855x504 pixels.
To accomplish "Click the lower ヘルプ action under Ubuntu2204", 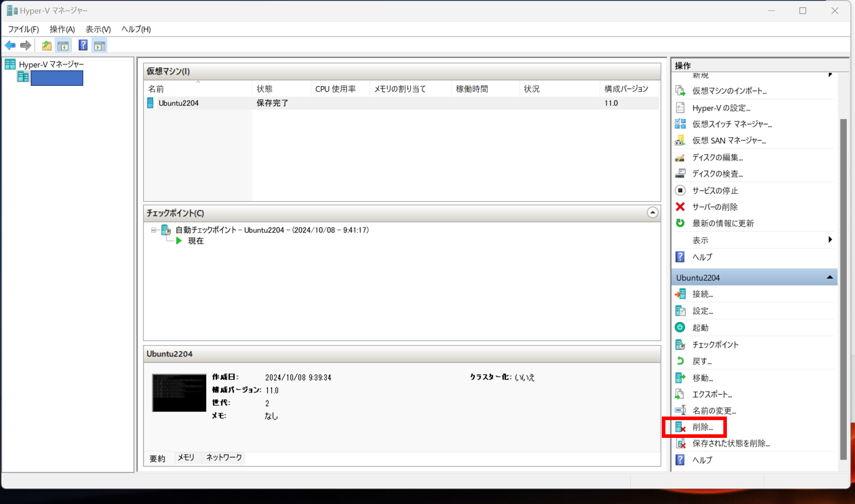I will tap(702, 460).
